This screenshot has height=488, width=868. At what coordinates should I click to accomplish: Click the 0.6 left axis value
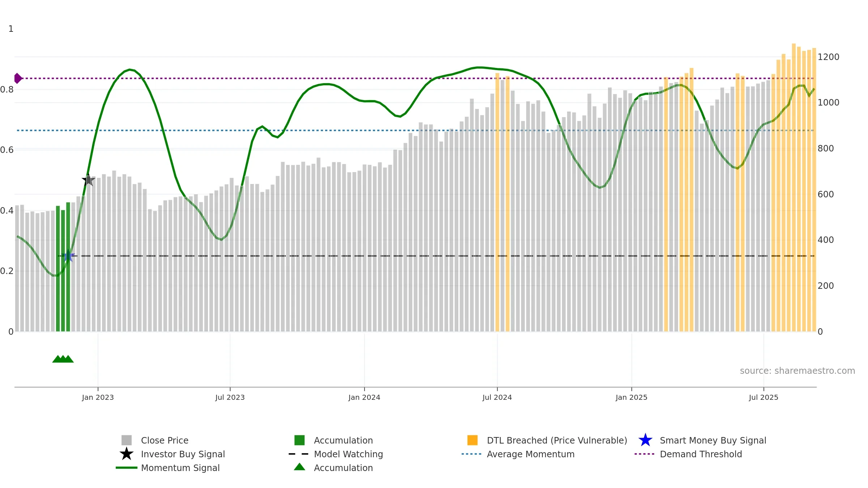coord(7,150)
